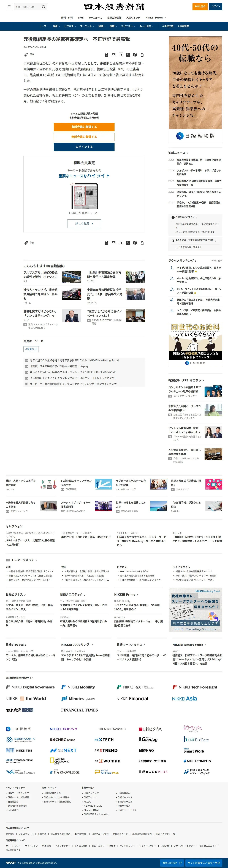Viewport: 228px width, 868px height.
Task: Click the orange 有料会員に登録する button
Action: click(x=84, y=127)
